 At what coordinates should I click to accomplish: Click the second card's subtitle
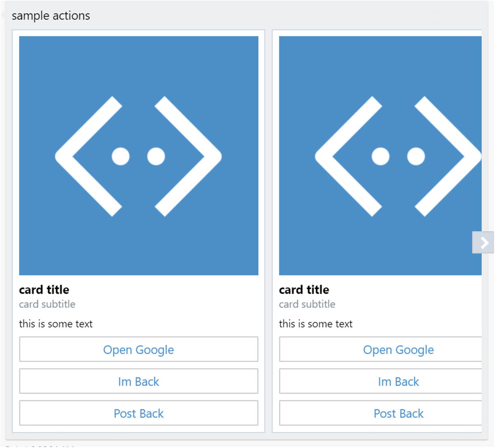coord(307,304)
